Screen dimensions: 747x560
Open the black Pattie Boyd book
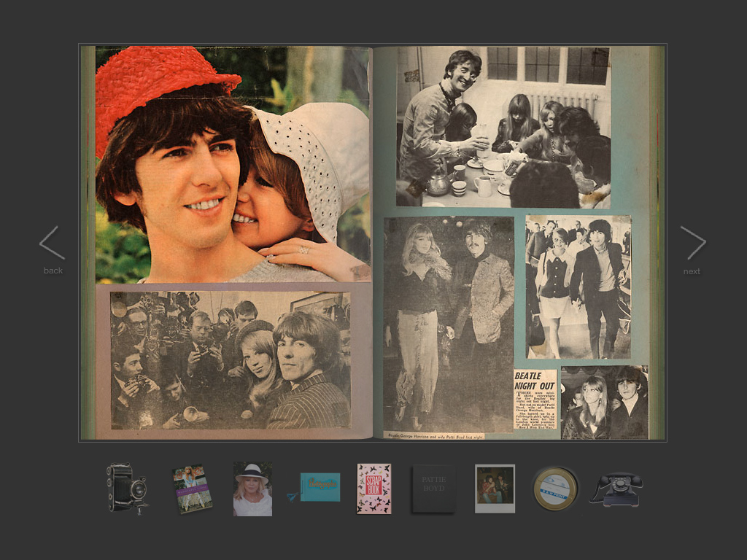click(x=433, y=489)
